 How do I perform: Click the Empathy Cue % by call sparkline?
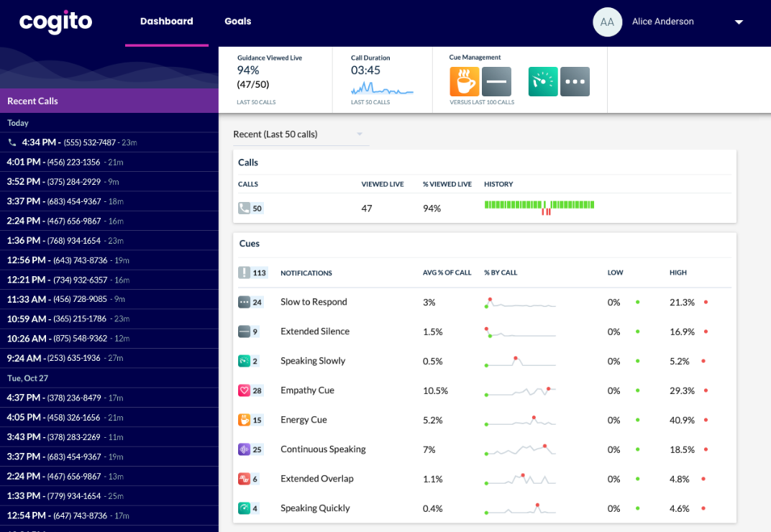[x=521, y=392]
